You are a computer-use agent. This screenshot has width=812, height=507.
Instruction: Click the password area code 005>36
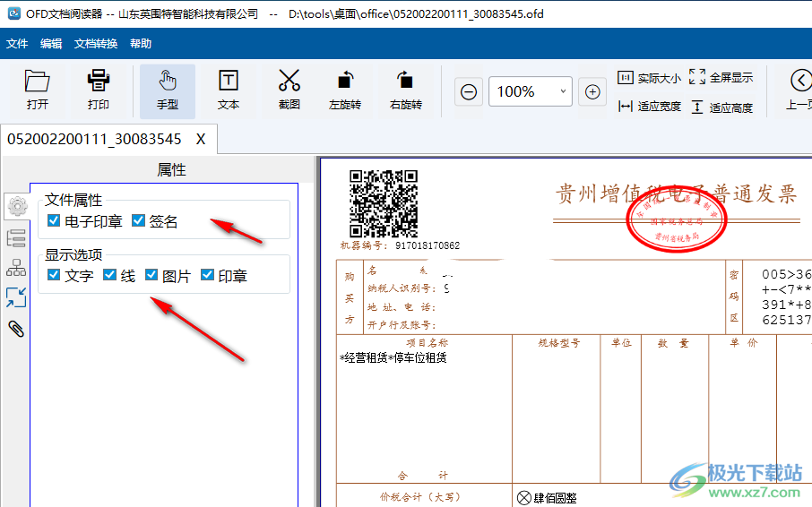pos(786,274)
